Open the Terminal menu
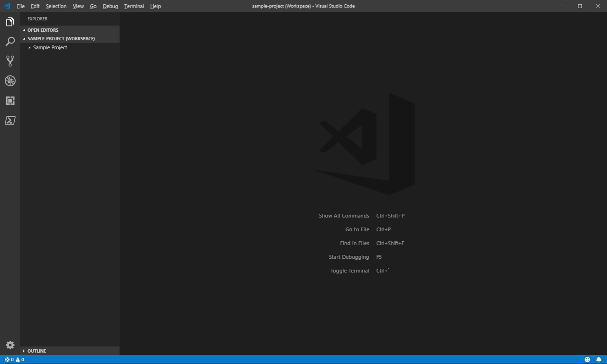 click(x=134, y=6)
